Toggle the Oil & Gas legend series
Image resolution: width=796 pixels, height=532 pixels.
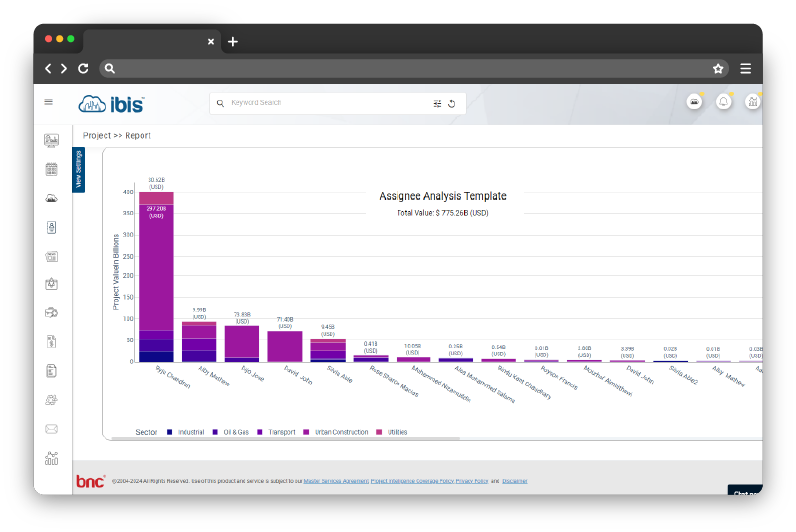[234, 432]
